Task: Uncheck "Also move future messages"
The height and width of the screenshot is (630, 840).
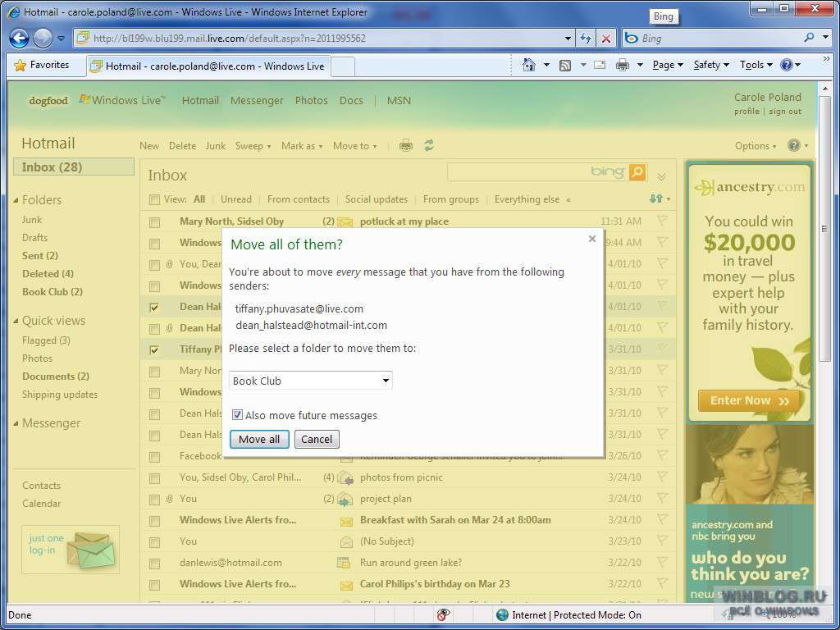Action: [237, 415]
